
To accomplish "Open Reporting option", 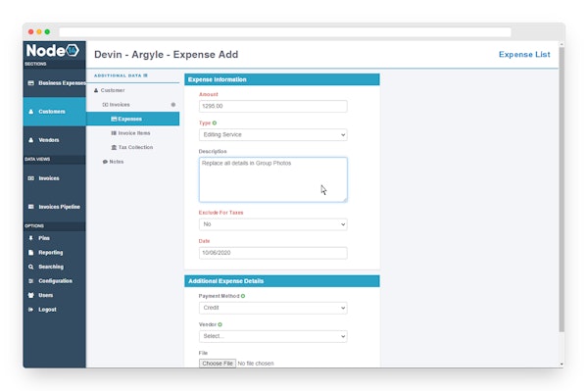I will point(54,252).
